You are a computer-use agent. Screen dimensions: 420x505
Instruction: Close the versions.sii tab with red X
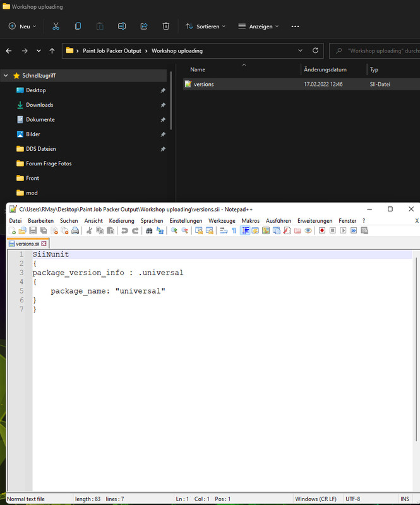click(44, 244)
